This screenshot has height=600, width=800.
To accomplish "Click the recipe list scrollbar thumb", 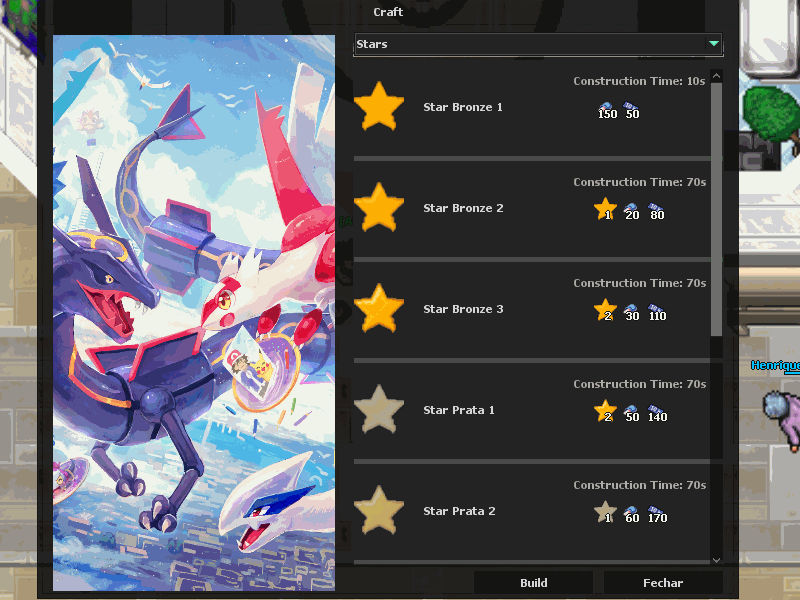I will coord(716,209).
